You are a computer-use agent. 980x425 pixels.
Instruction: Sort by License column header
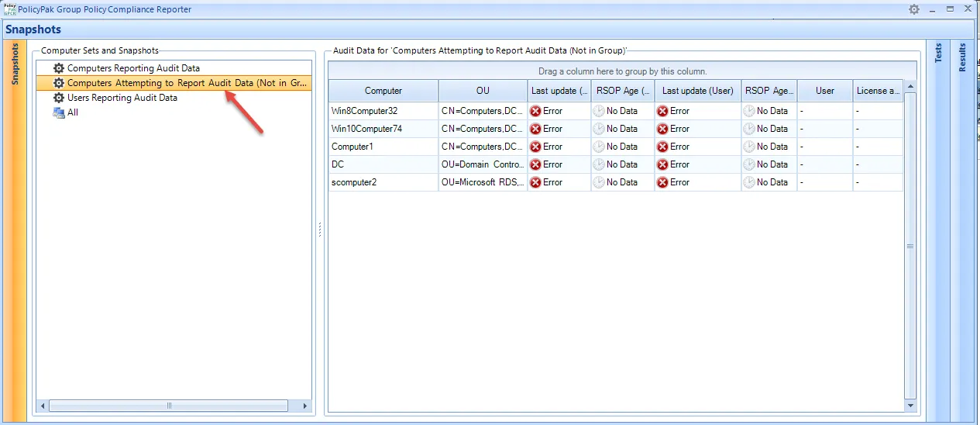tap(878, 91)
